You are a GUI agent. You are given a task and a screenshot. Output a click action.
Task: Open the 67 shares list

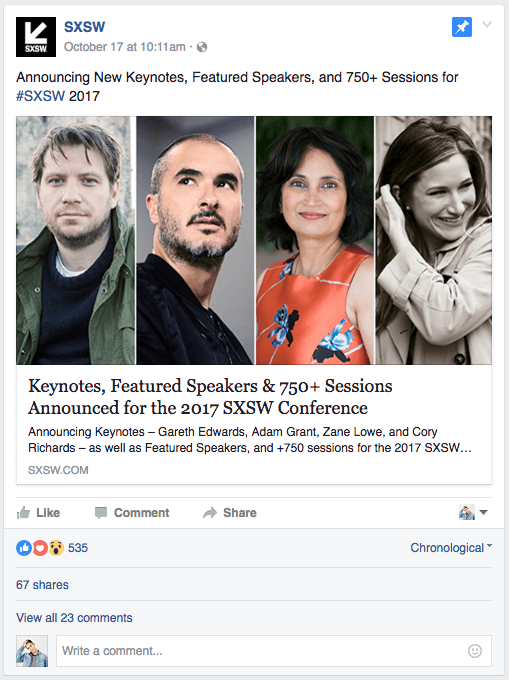tap(42, 585)
